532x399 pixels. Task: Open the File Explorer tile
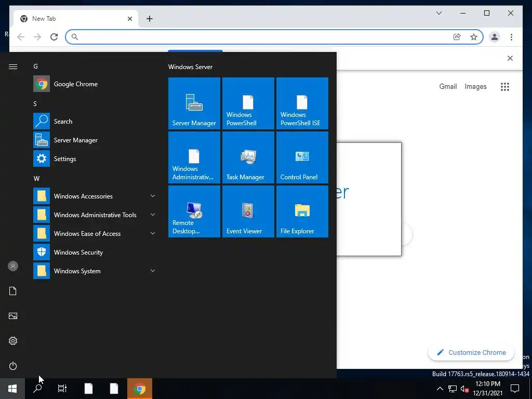coord(302,211)
